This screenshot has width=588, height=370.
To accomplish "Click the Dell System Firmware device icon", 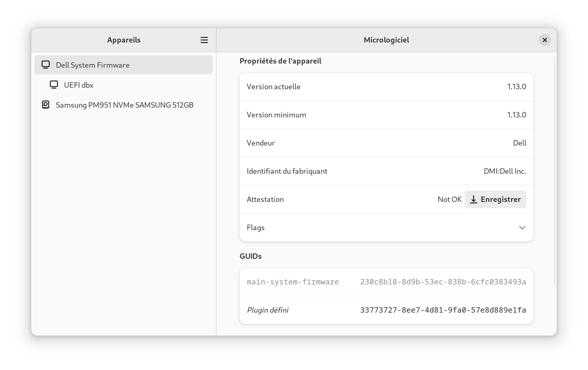I will coord(46,65).
